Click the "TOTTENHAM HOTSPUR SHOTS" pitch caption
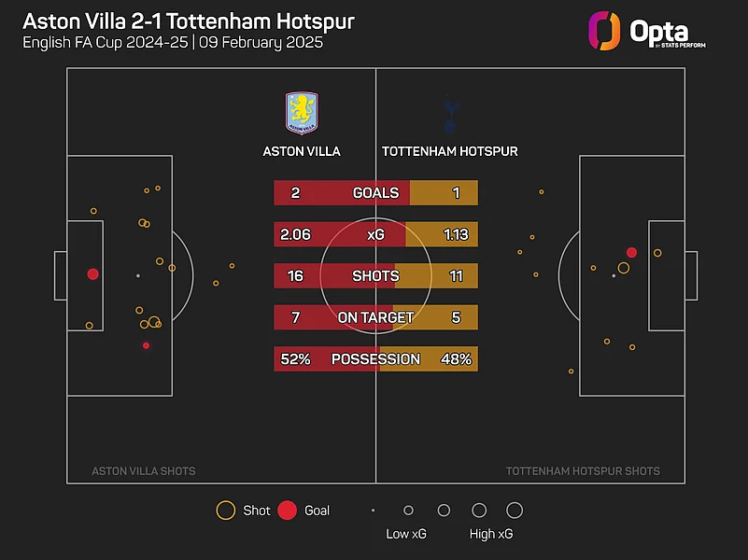Screen dimensions: 748x560 583,471
